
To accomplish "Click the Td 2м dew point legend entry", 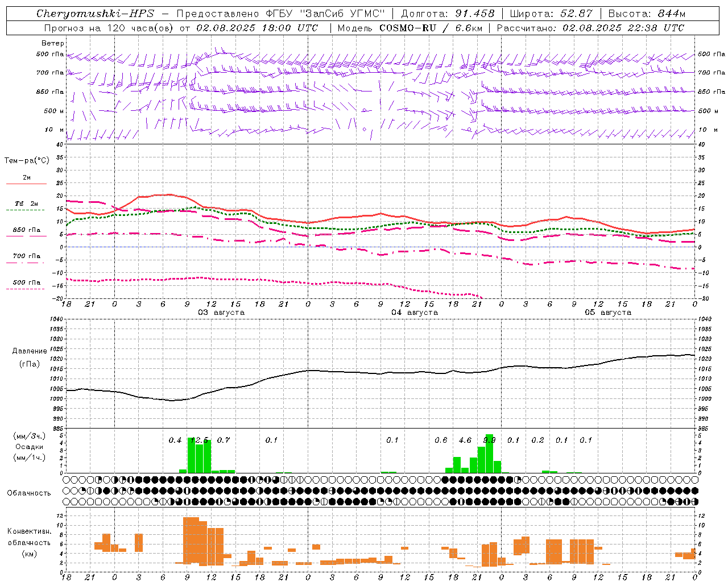I will 27,203.
